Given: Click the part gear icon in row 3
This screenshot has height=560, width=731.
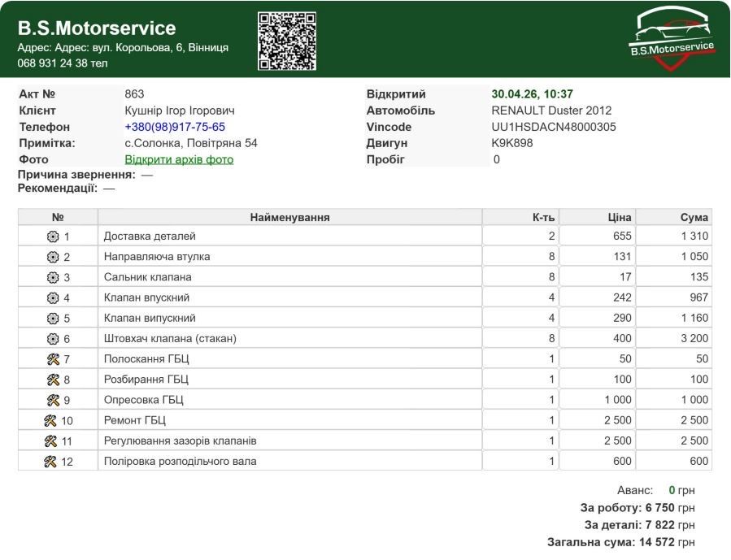Looking at the screenshot, I should (53, 278).
